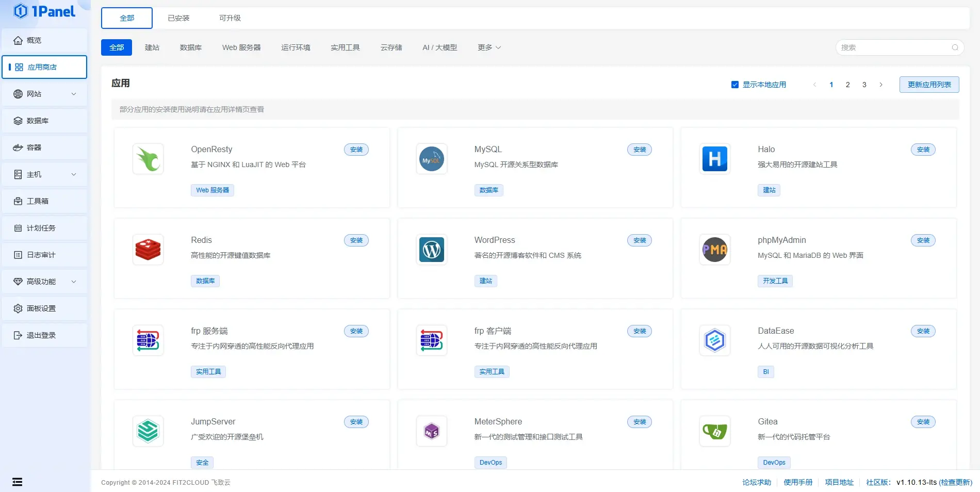Filter apps by 实用工具 category
The image size is (980, 492).
pyautogui.click(x=345, y=47)
